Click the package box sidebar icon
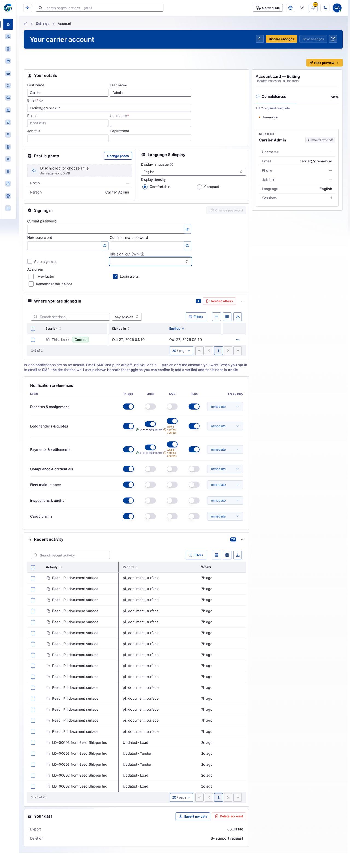 tap(8, 61)
